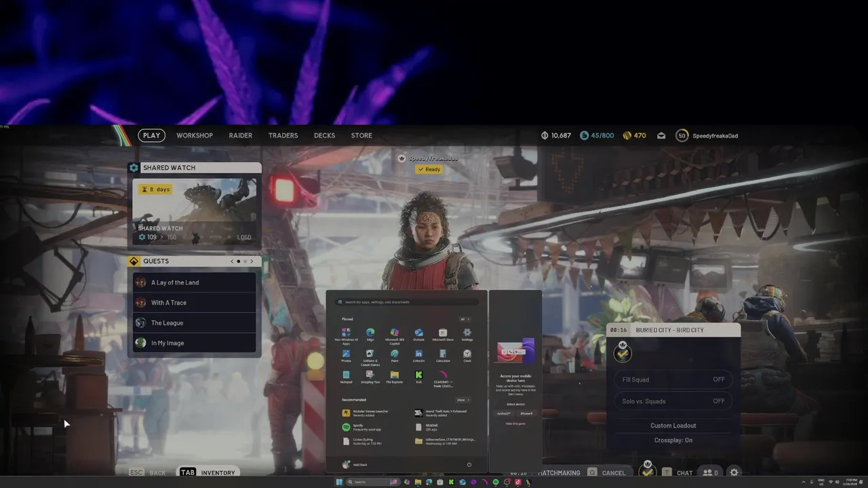
Task: Open the DECKS tab
Action: [324, 136]
